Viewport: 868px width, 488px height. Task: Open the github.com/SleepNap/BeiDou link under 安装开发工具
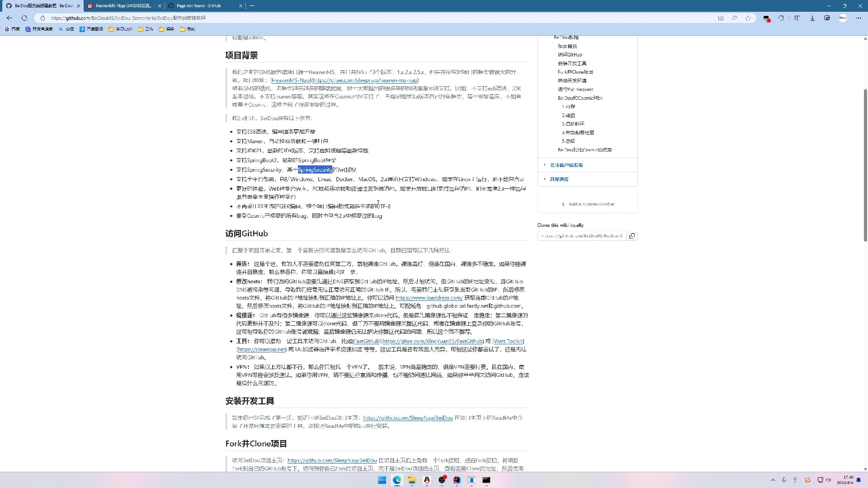(x=408, y=418)
